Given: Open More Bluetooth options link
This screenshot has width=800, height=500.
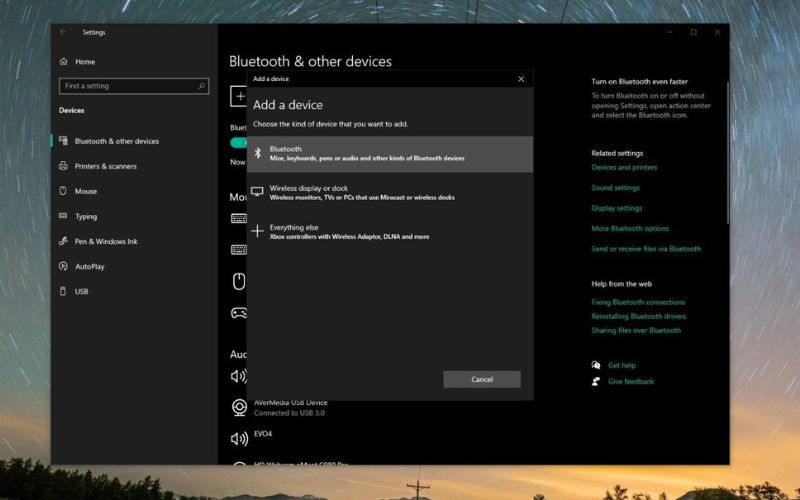Looking at the screenshot, I should tap(630, 229).
